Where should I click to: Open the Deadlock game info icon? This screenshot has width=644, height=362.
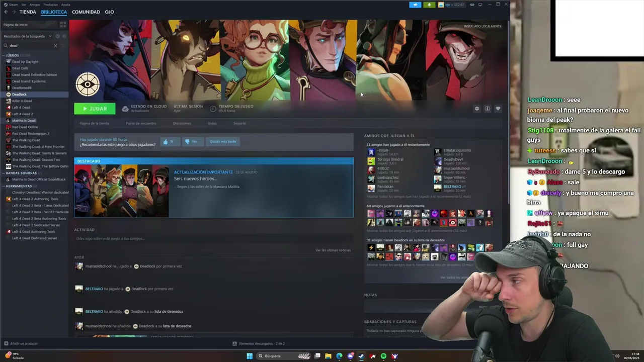point(488,109)
